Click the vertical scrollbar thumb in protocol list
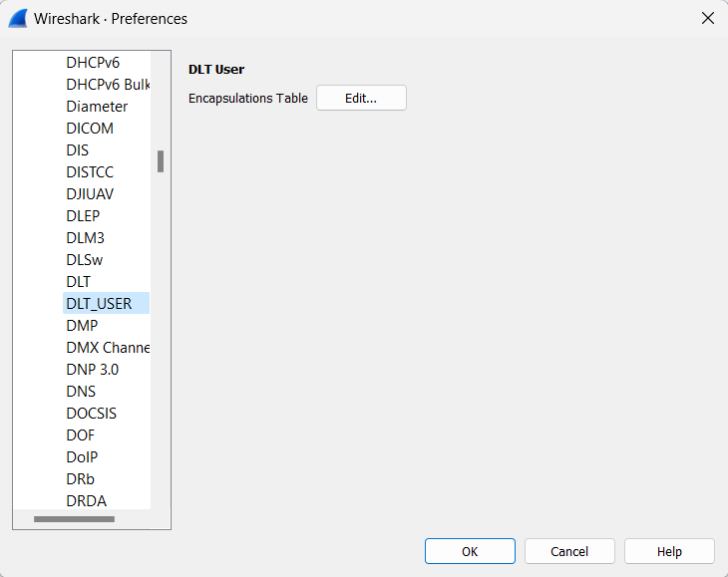The width and height of the screenshot is (728, 577). click(161, 161)
